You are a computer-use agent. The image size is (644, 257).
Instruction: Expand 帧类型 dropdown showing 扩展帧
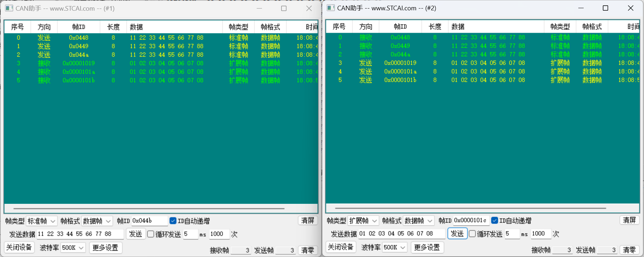pos(363,221)
